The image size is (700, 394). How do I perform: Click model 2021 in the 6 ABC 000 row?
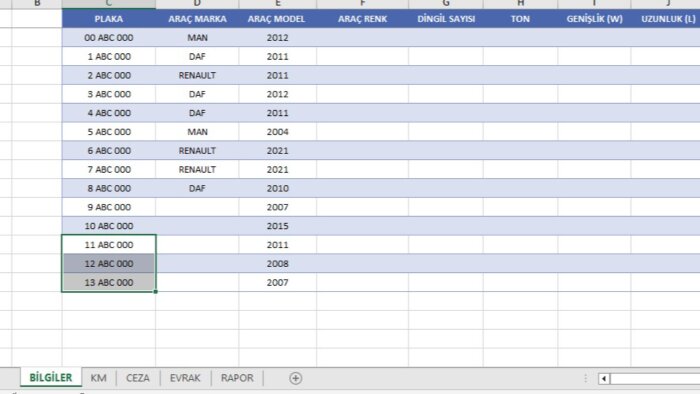[277, 150]
